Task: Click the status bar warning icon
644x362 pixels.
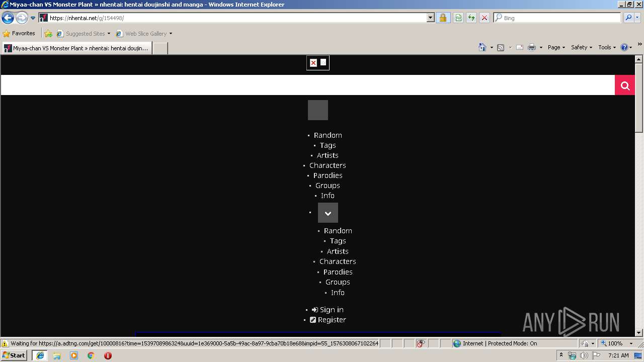Action: coord(5,343)
